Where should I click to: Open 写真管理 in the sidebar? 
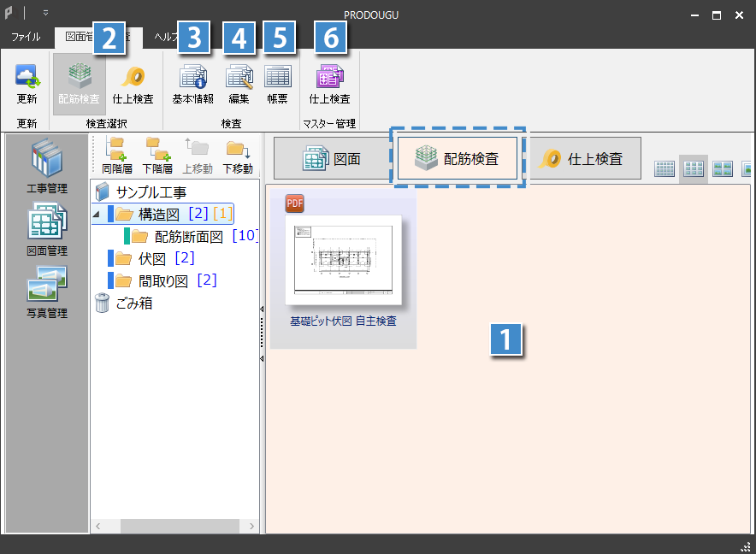pos(47,292)
